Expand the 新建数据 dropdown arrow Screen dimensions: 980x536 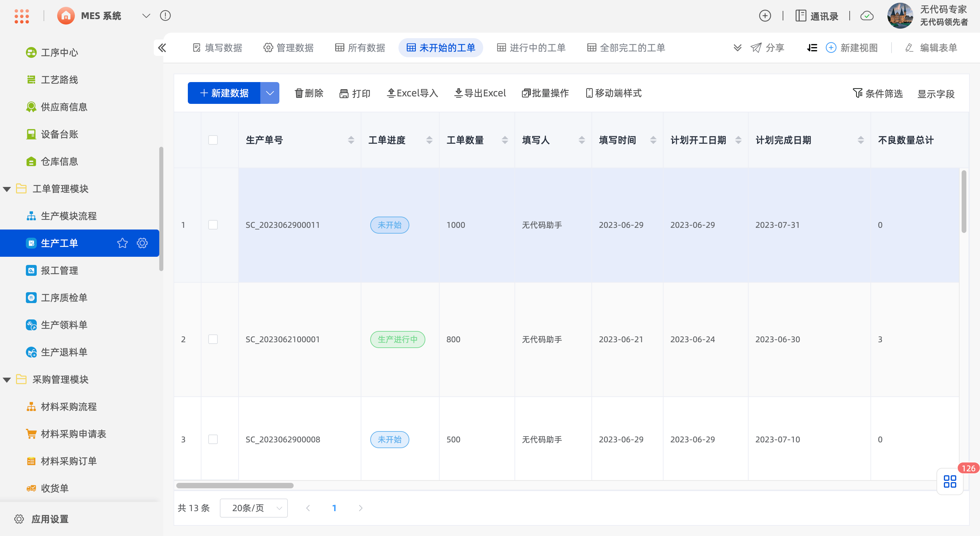point(270,93)
